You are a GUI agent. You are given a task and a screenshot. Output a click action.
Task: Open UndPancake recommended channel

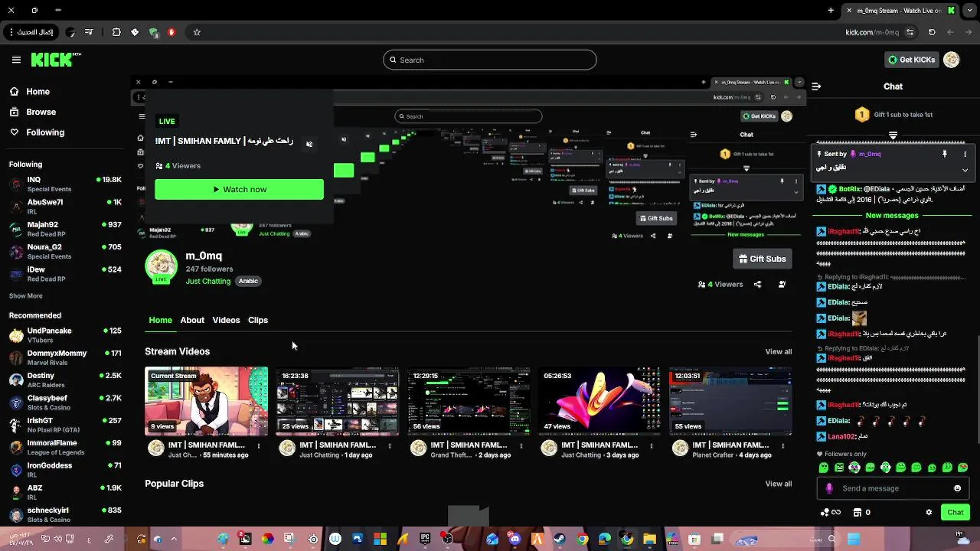pos(65,335)
